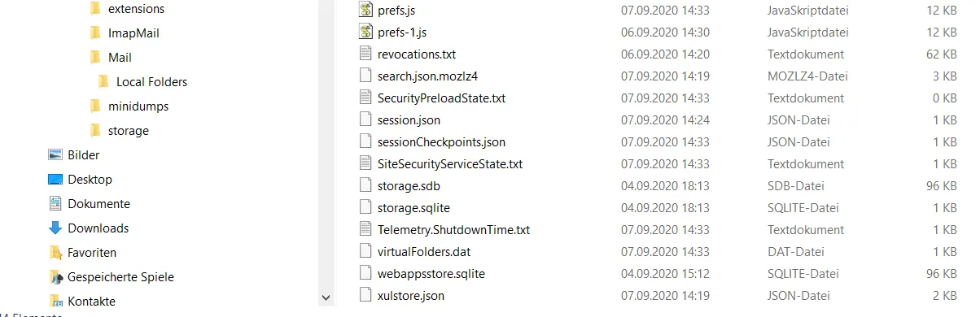Open the Favoriten starred folder icon

tap(55, 253)
